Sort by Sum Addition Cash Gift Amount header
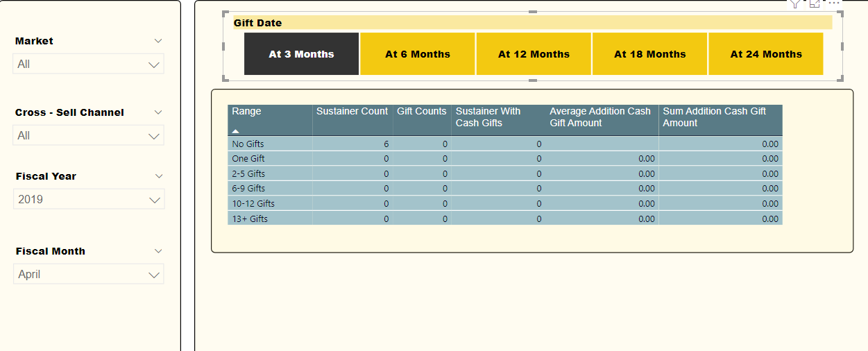Viewport: 868px width, 351px height. point(720,120)
